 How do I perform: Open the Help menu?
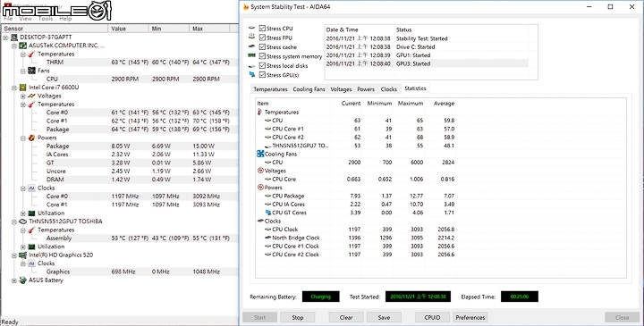tap(65, 19)
